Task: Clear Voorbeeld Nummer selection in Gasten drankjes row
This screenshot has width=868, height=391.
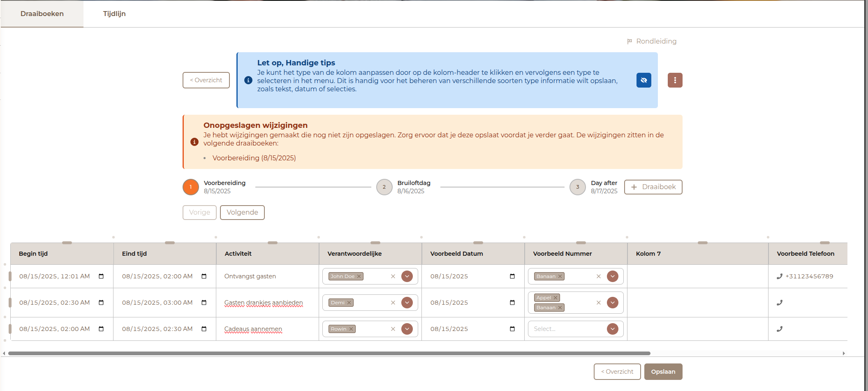Action: [599, 303]
